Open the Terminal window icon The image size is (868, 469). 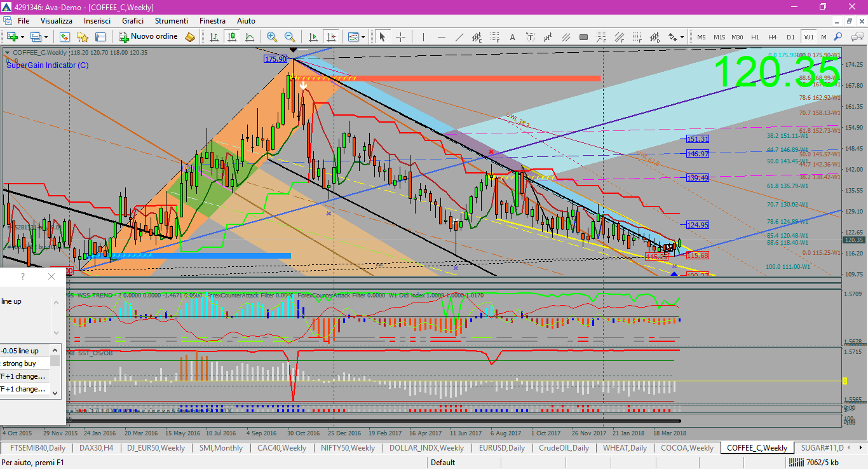coord(100,37)
